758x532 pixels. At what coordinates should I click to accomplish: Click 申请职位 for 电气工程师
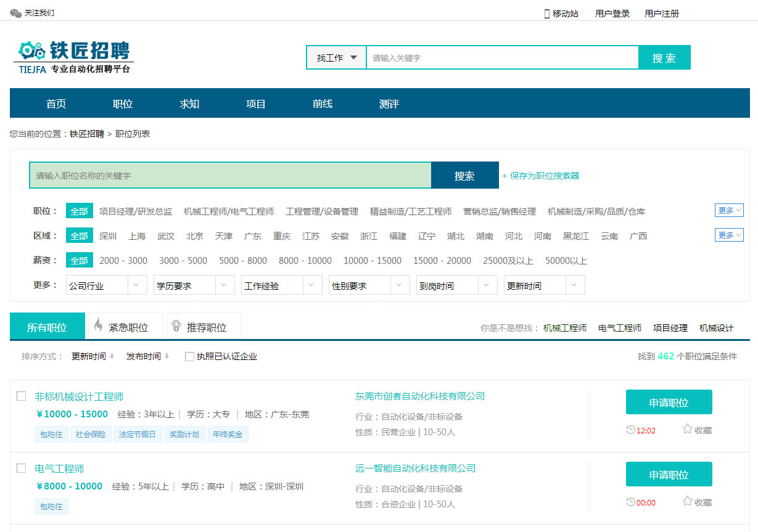coord(669,474)
